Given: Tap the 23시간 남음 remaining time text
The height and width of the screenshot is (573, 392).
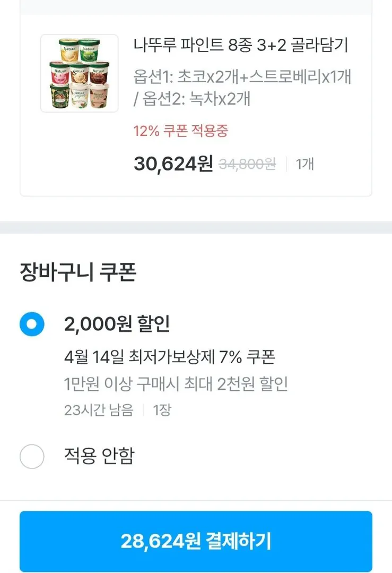Looking at the screenshot, I should click(x=99, y=410).
